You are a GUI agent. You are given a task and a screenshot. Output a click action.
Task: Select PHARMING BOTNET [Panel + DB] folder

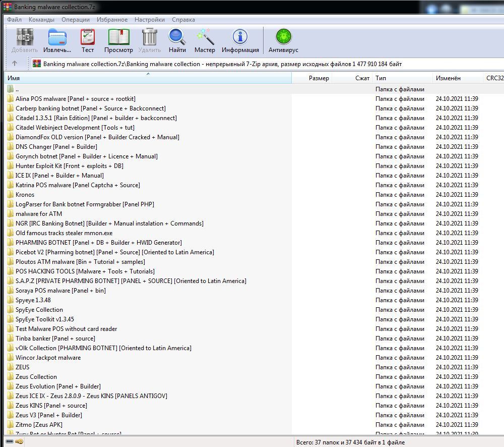[98, 242]
